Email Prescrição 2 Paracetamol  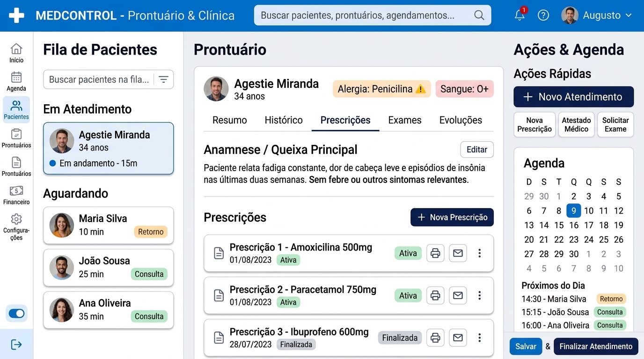[458, 295]
